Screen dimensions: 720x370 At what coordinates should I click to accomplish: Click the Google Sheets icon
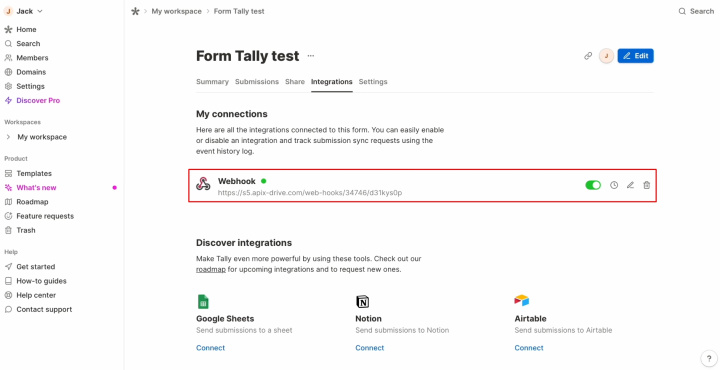(x=203, y=302)
